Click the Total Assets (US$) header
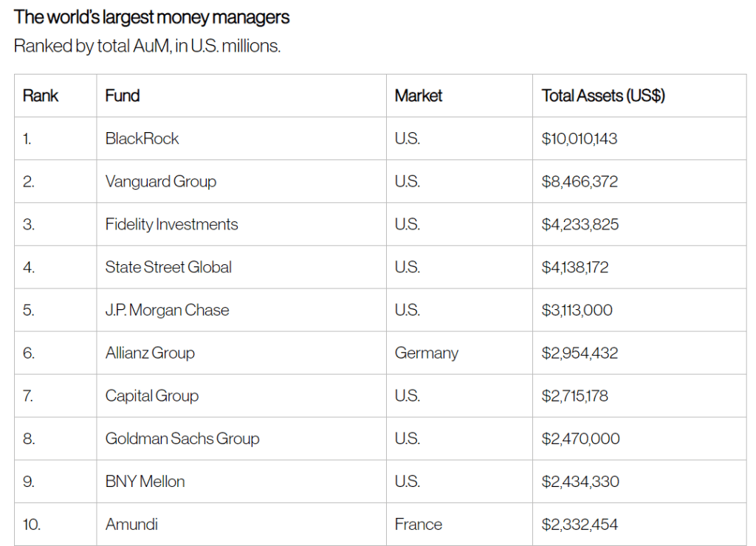 click(603, 95)
